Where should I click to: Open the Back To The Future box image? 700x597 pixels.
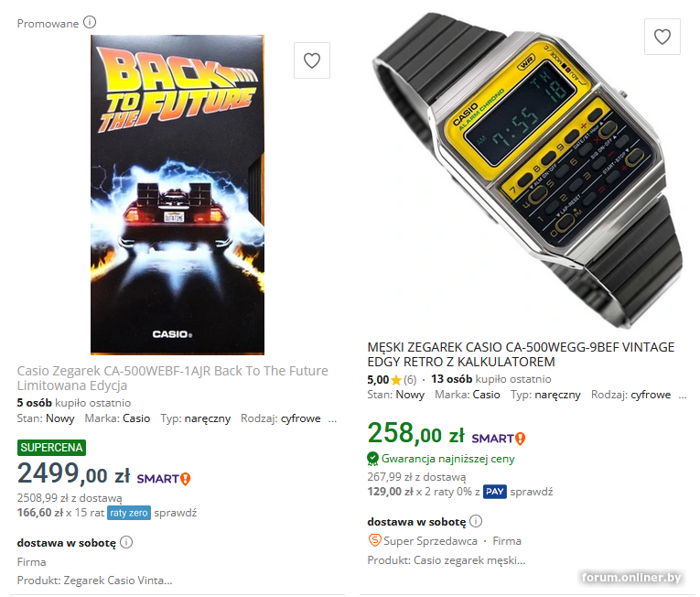(x=178, y=195)
